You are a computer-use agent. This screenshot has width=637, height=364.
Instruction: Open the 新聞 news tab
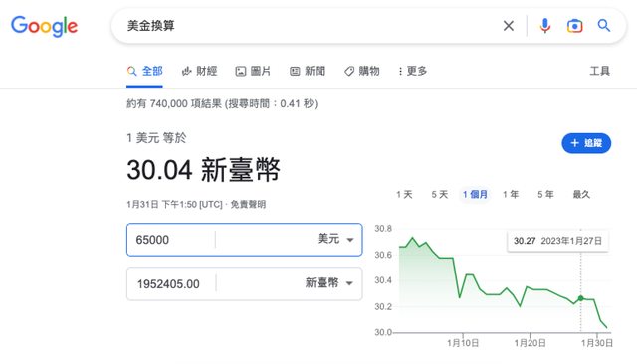click(x=308, y=71)
